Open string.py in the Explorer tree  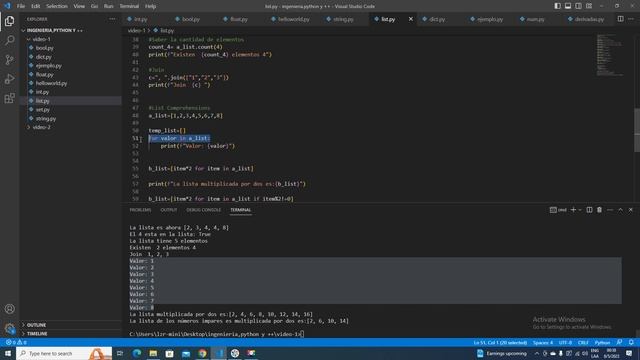point(45,119)
